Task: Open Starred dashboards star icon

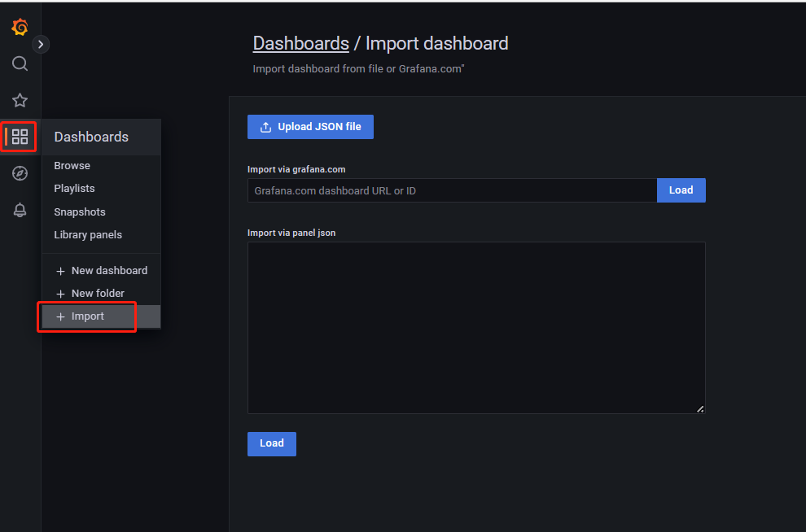Action: (20, 100)
